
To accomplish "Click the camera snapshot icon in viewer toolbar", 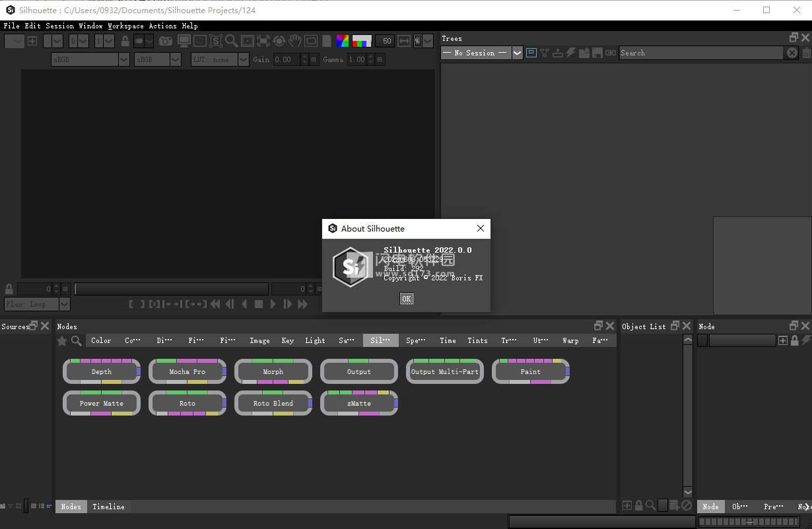I will (165, 41).
